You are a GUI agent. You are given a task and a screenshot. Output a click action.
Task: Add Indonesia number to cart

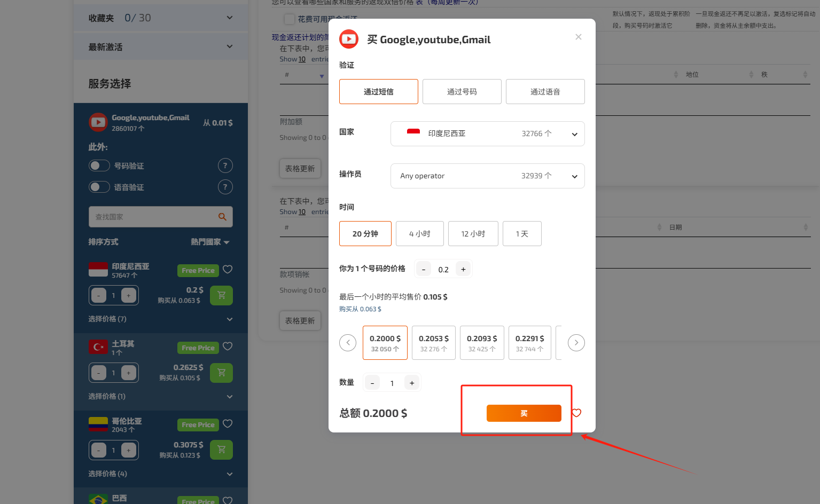pyautogui.click(x=221, y=295)
